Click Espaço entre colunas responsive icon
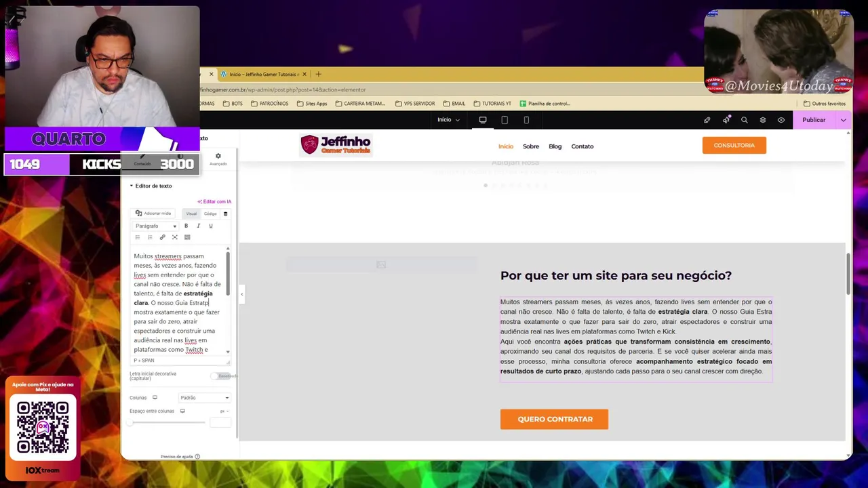868x488 pixels. point(182,411)
